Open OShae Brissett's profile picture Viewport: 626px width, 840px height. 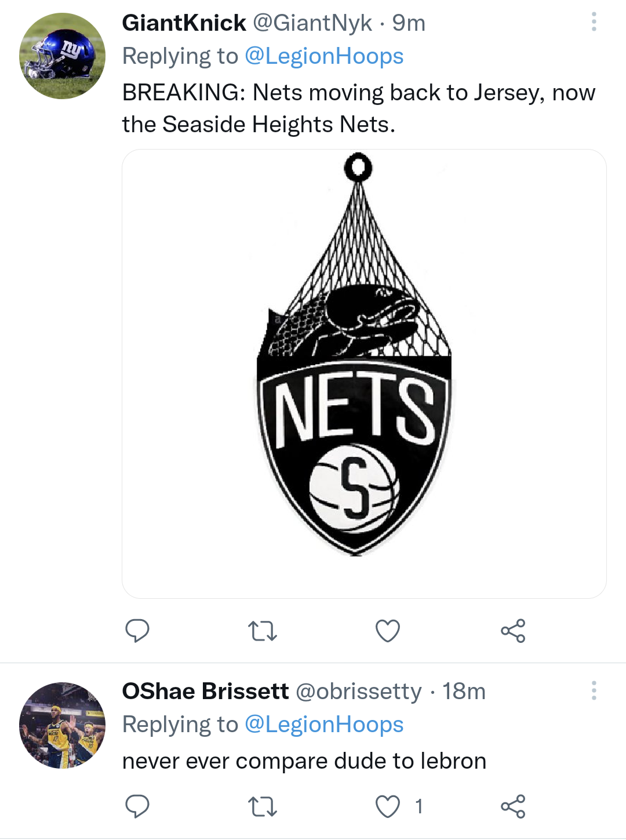[63, 725]
